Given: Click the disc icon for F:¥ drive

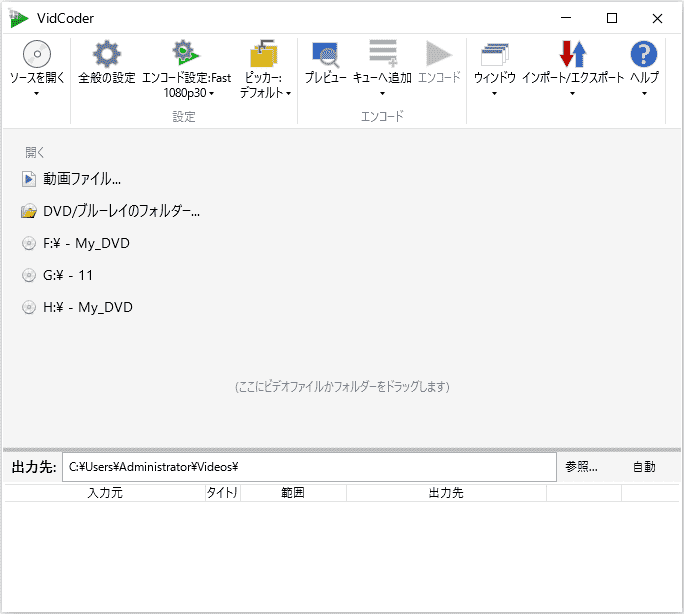Looking at the screenshot, I should tap(29, 243).
